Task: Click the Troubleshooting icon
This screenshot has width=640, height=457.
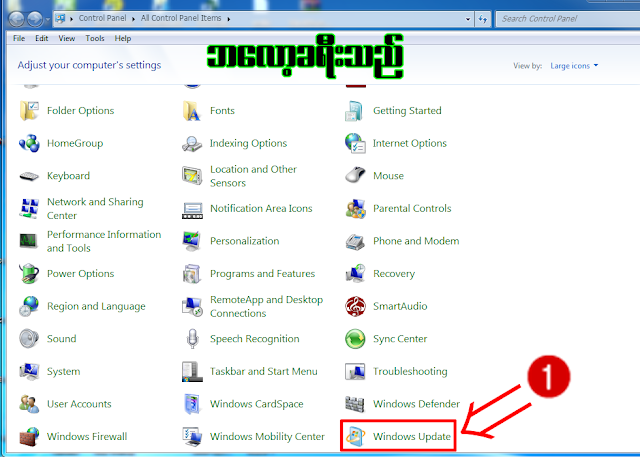Action: pyautogui.click(x=355, y=371)
